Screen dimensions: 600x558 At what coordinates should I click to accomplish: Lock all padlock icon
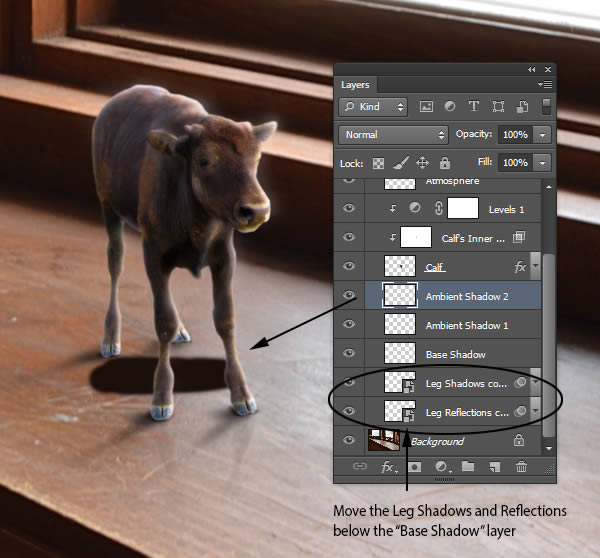pyautogui.click(x=445, y=163)
